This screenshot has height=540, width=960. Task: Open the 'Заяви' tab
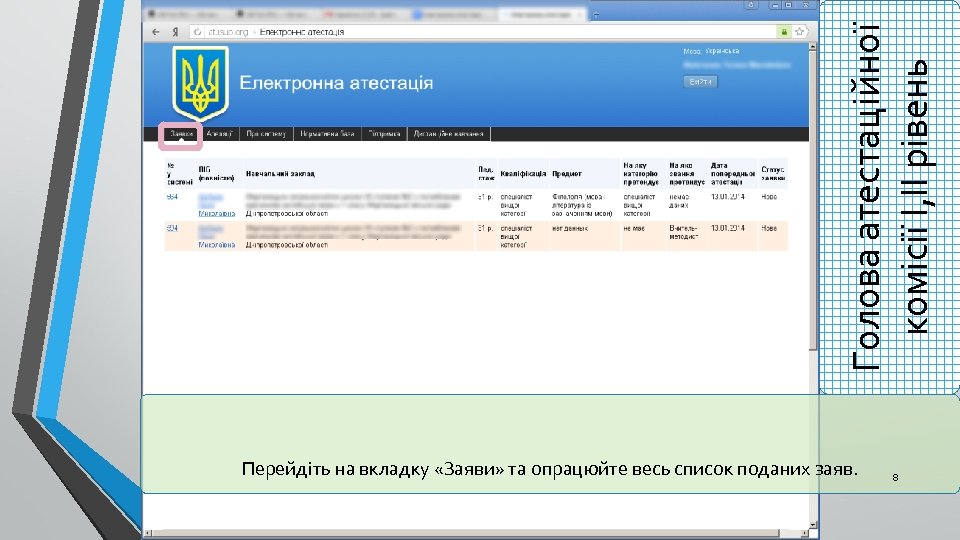point(181,133)
